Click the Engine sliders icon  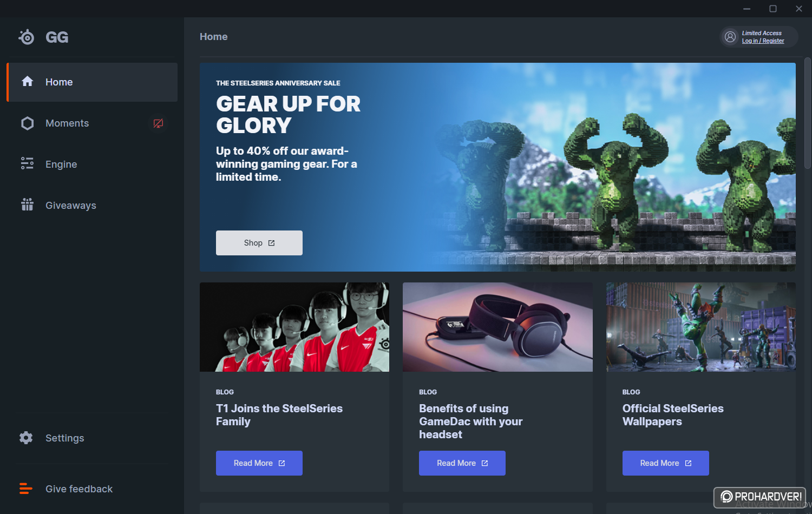[27, 163]
